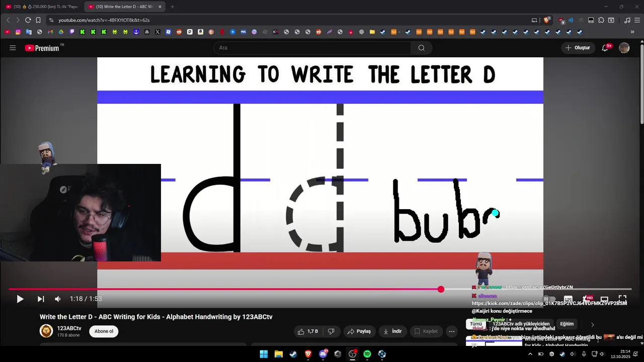Select the 'Eğitim' filter chip

(x=567, y=324)
